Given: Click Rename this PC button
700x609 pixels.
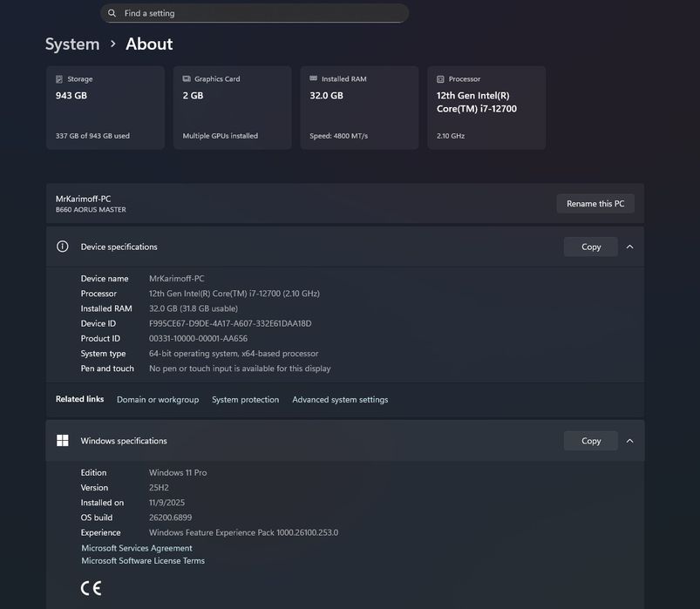Looking at the screenshot, I should point(595,204).
